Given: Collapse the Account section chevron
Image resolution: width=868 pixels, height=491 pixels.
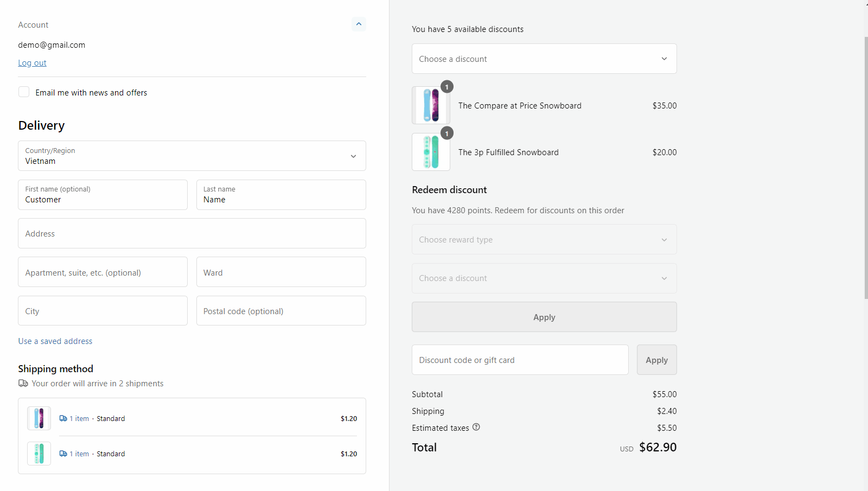Looking at the screenshot, I should click(359, 24).
